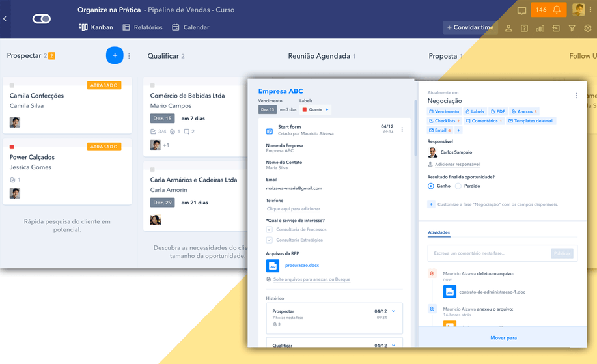Select the Ganho radio button
This screenshot has width=597, height=364.
pyautogui.click(x=431, y=186)
